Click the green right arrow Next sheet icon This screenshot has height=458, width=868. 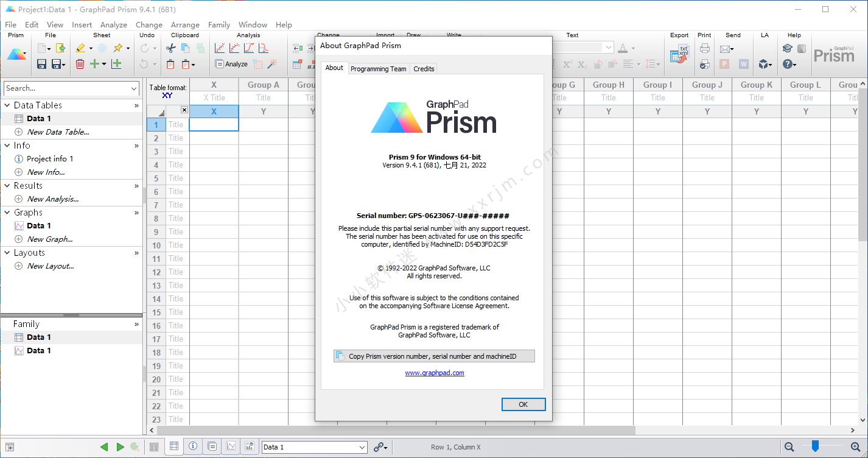click(x=120, y=447)
